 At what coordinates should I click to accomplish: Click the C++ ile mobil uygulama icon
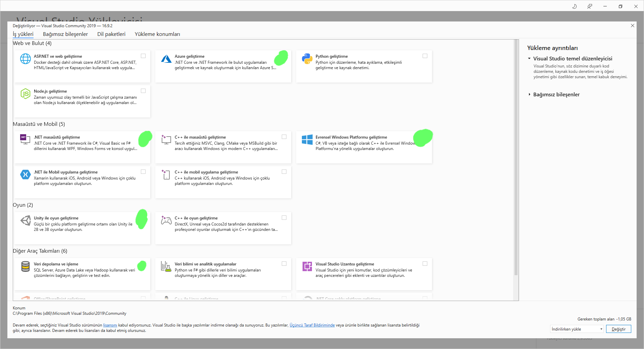coord(166,174)
